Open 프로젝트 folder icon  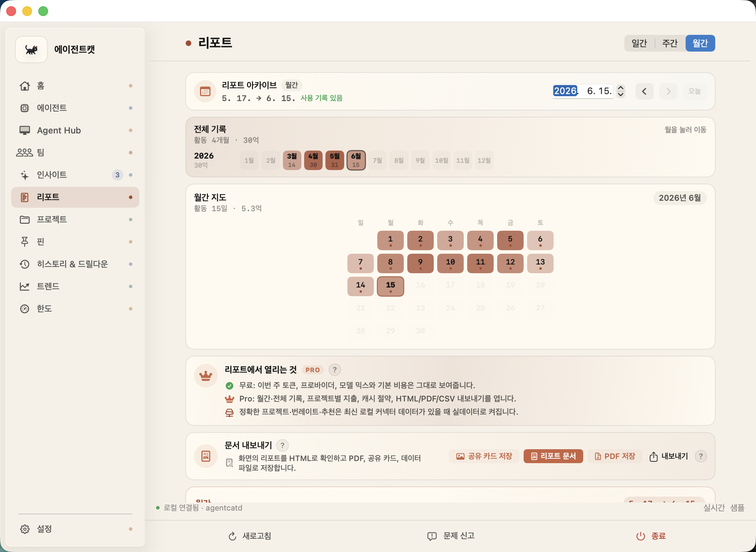[25, 220]
